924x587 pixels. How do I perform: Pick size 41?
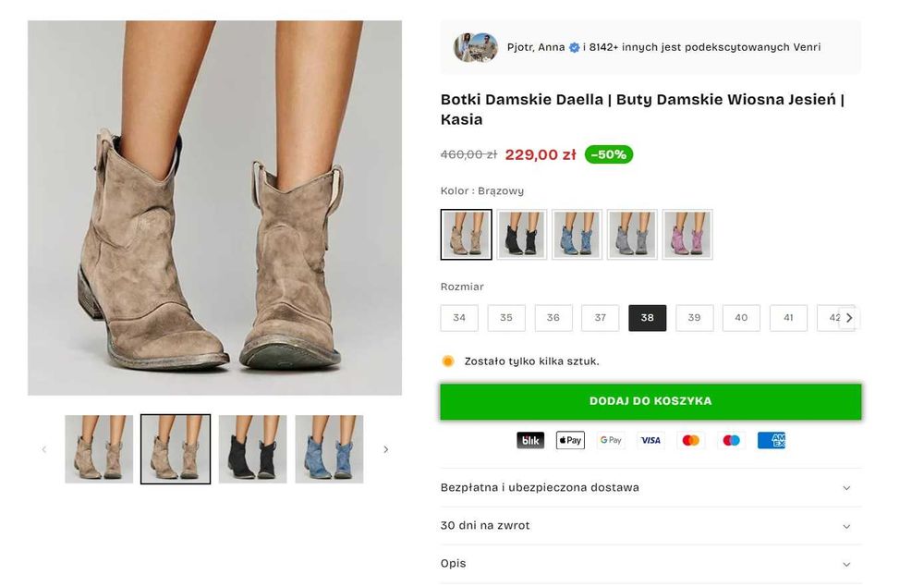click(x=788, y=318)
